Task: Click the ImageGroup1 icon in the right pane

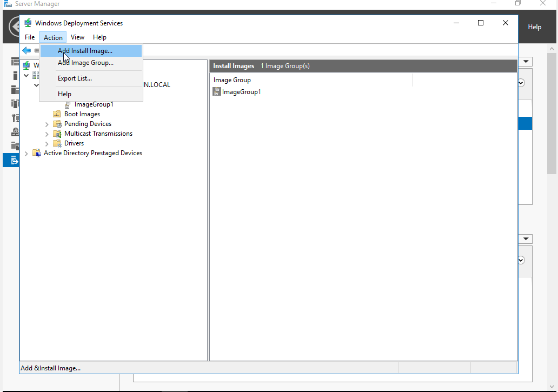Action: 217,92
